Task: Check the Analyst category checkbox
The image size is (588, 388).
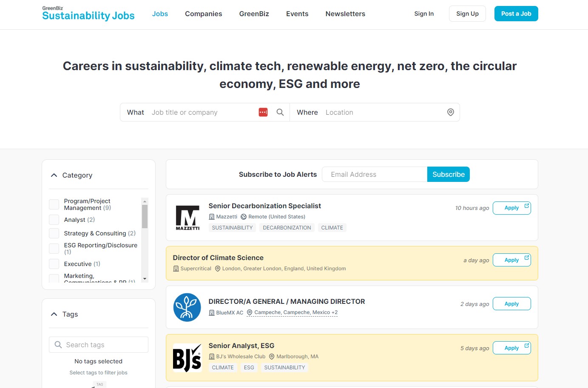Action: click(x=54, y=220)
